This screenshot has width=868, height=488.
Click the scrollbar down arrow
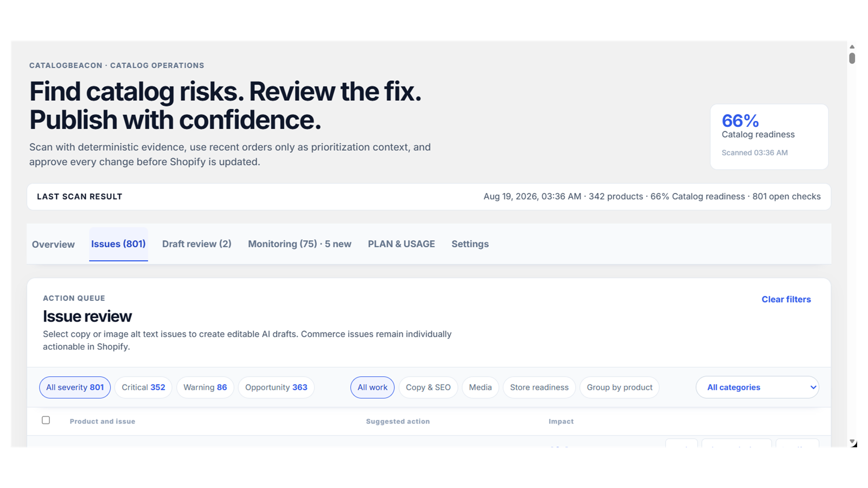coord(852,442)
